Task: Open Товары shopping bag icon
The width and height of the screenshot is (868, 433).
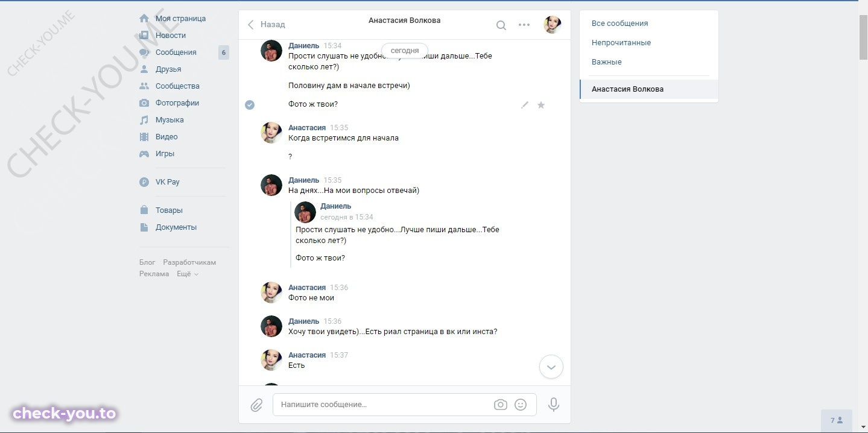Action: click(x=144, y=210)
